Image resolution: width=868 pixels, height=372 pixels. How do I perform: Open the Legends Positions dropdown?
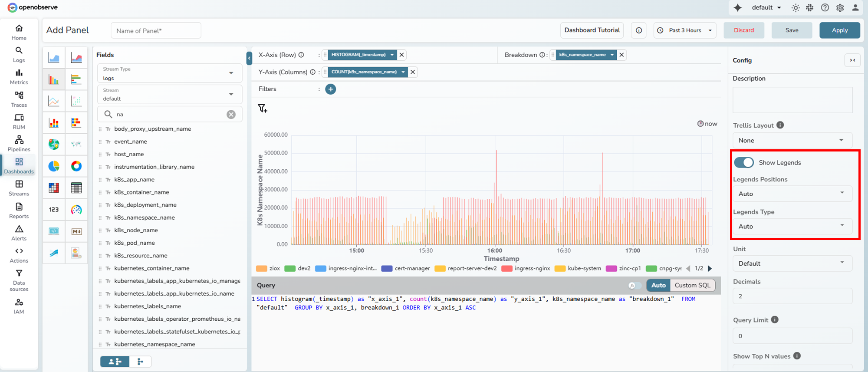[792, 194]
